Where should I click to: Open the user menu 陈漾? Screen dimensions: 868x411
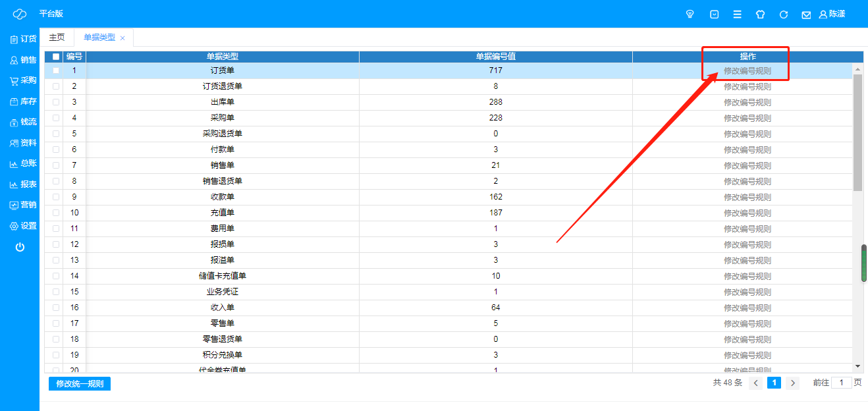pyautogui.click(x=832, y=14)
